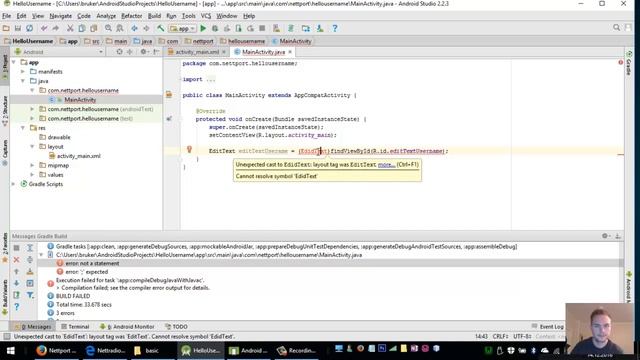This screenshot has width=640, height=360.
Task: Expand the manifests folder
Action: pyautogui.click(x=23, y=71)
